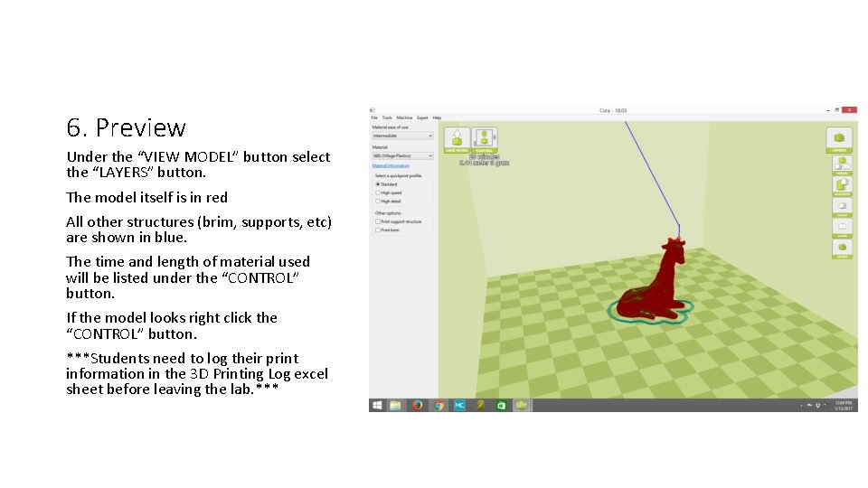The height and width of the screenshot is (488, 868).
Task: Select the Ghost transparent view mode icon
Action: [842, 208]
